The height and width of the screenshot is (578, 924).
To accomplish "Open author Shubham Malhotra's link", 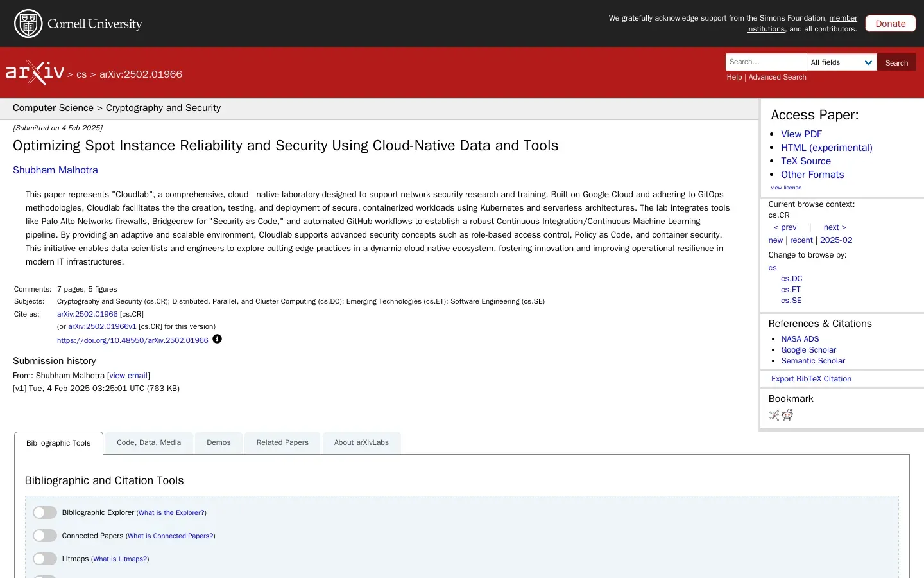I will pyautogui.click(x=55, y=170).
